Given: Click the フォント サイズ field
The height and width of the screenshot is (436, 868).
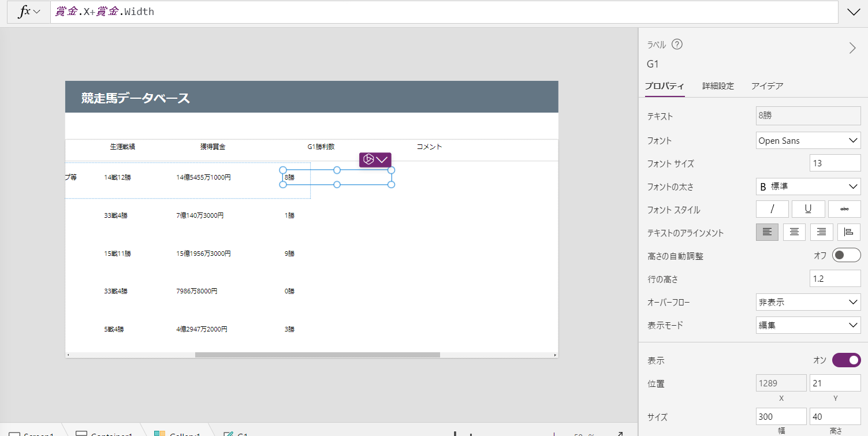Looking at the screenshot, I should [x=835, y=163].
